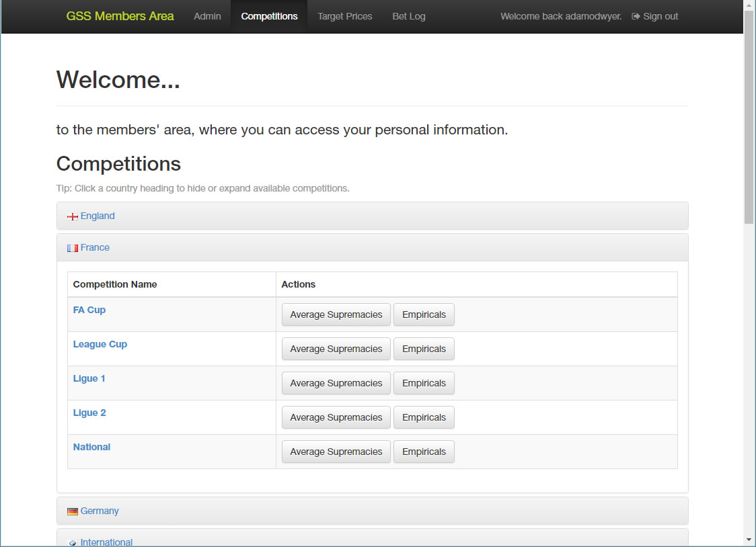756x547 pixels.
Task: Click the 'Competitions' section heading
Action: 118,164
